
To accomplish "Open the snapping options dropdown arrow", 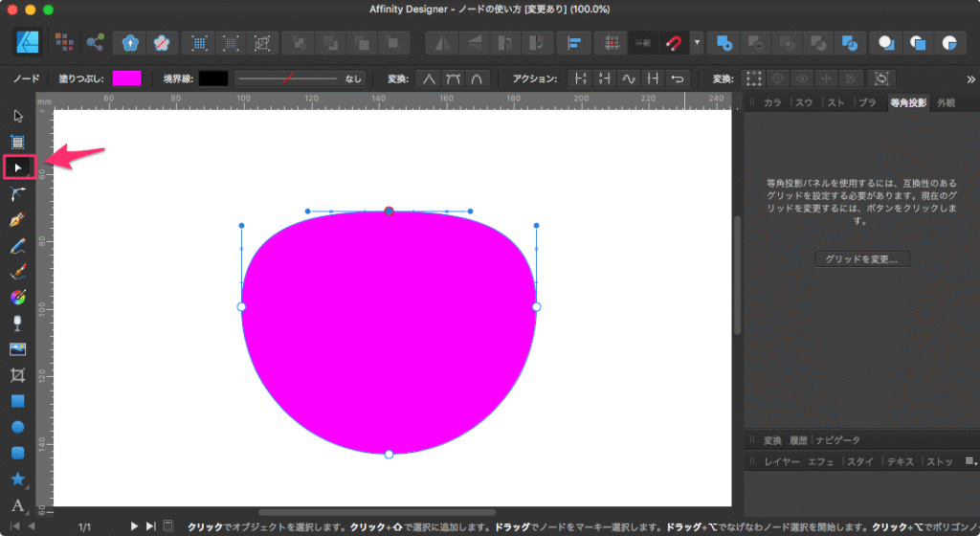I will tap(698, 42).
